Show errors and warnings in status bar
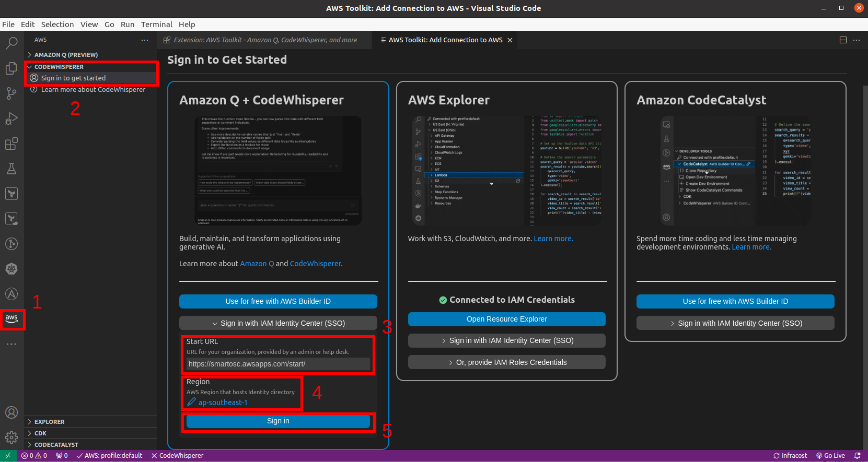The height and width of the screenshot is (462, 868). pyautogui.click(x=34, y=456)
